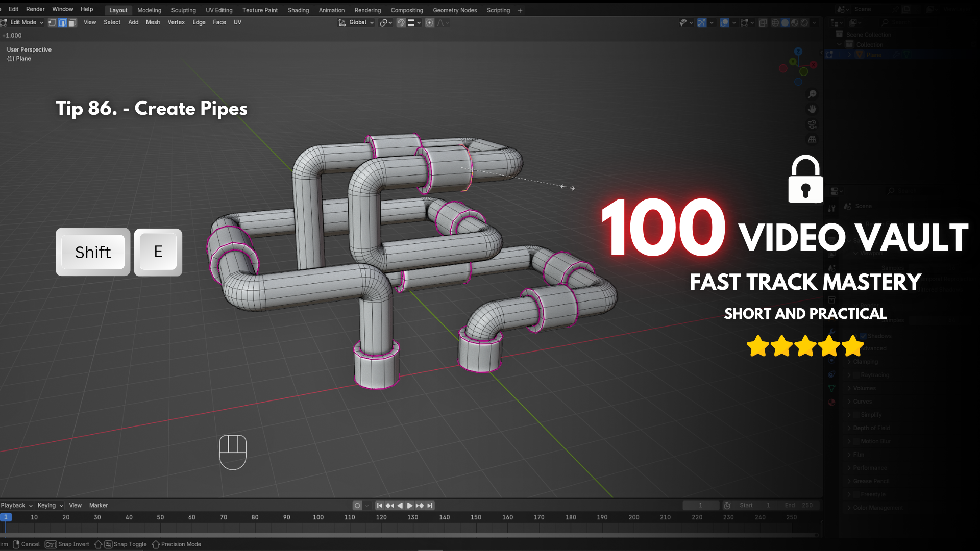
Task: Jump to next keyframe
Action: [420, 505]
